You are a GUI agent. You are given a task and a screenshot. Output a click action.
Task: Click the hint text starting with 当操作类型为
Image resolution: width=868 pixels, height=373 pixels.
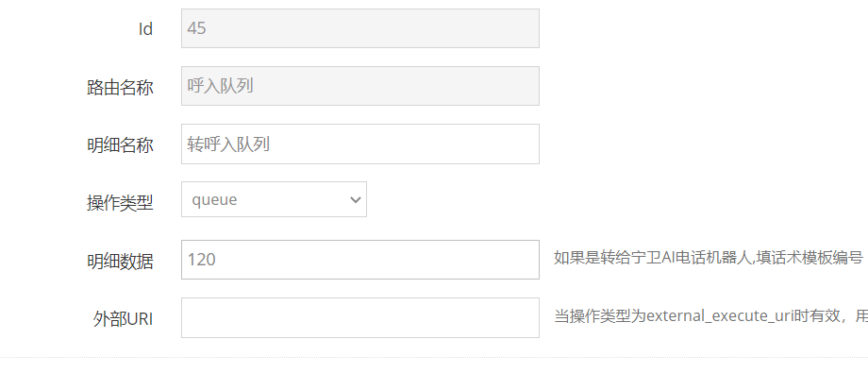(710, 316)
